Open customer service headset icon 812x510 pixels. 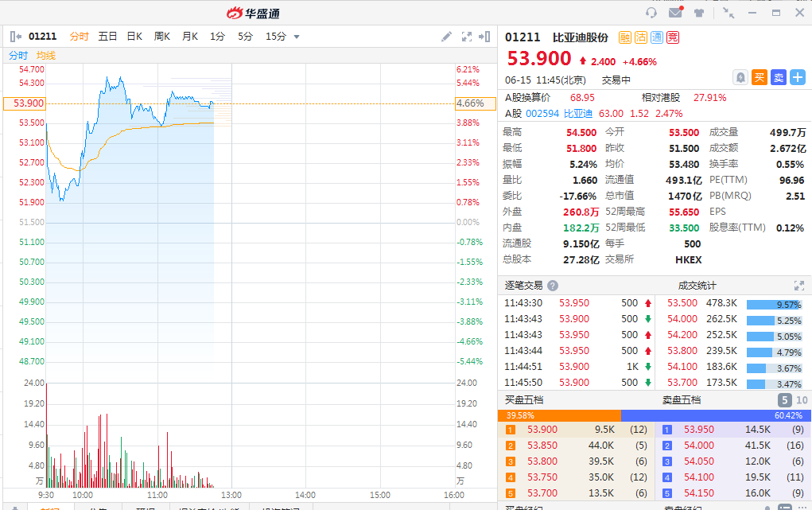click(651, 13)
